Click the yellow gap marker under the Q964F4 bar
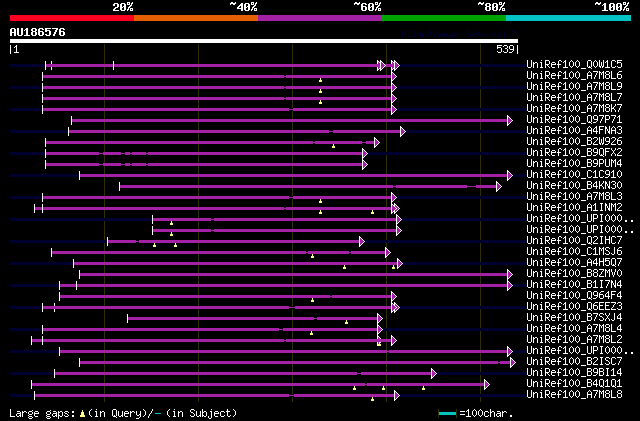The image size is (640, 421). (313, 301)
